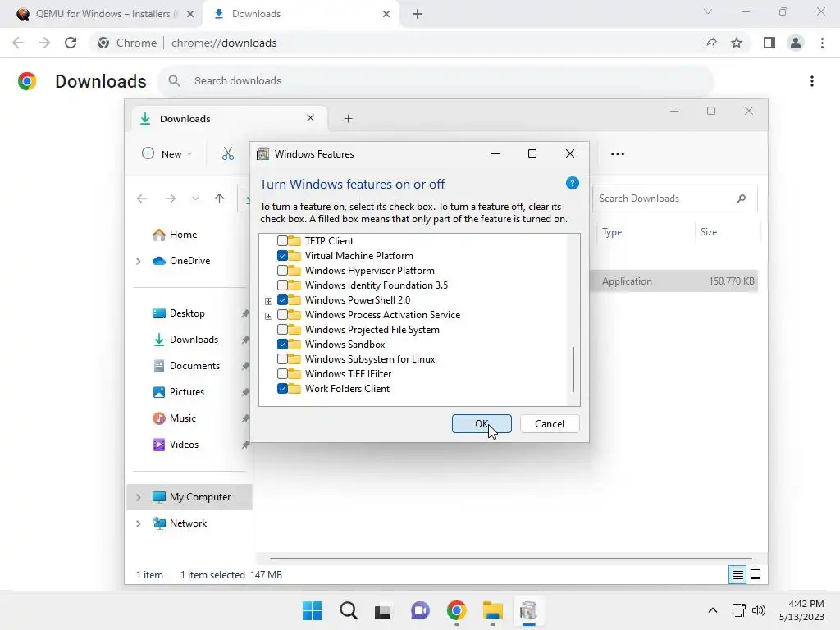Open a new Chrome tab
The width and height of the screenshot is (840, 630).
418,14
